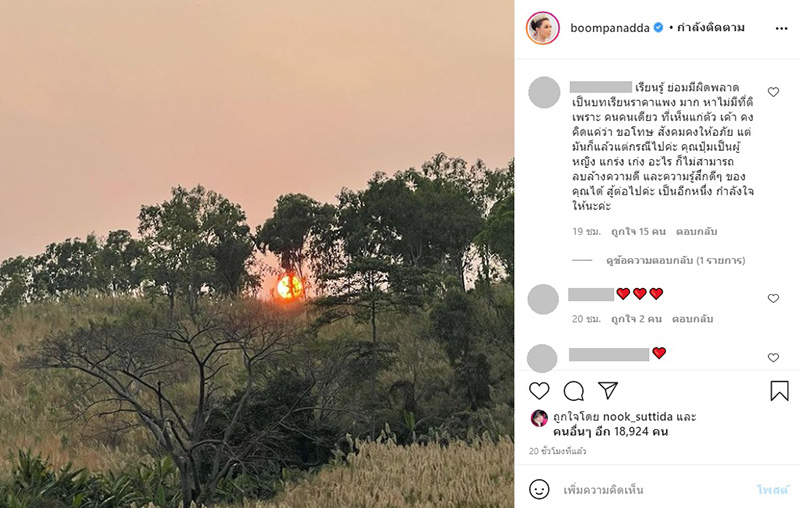
Task: Open the sunset photo
Action: pos(257,254)
